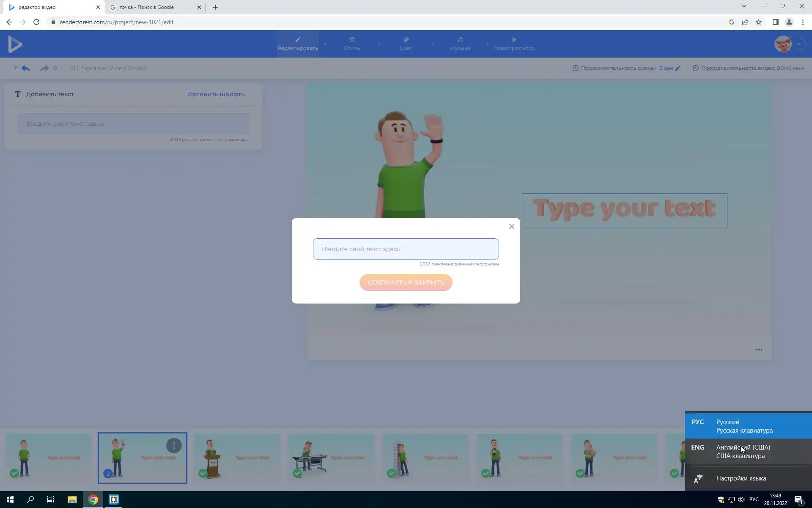Toggle the РУС language indicator in tray
Image resolution: width=812 pixels, height=508 pixels.
[754, 500]
